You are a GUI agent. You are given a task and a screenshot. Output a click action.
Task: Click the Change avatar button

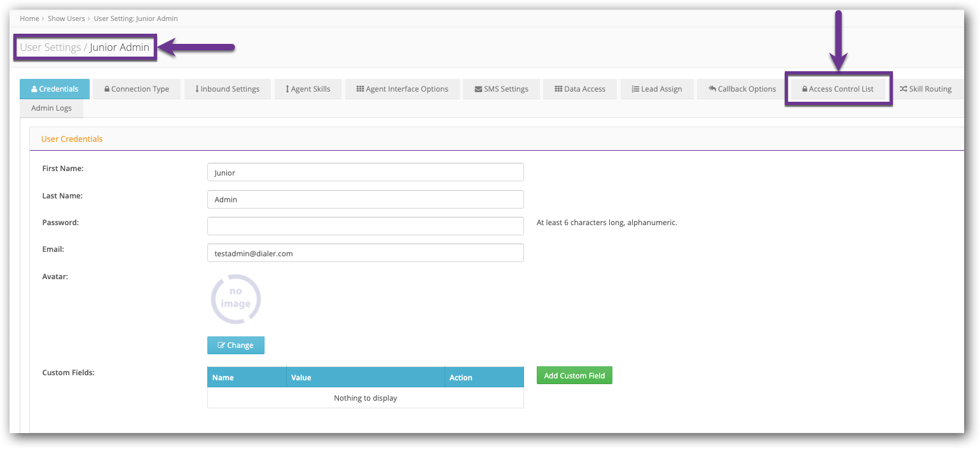point(235,345)
